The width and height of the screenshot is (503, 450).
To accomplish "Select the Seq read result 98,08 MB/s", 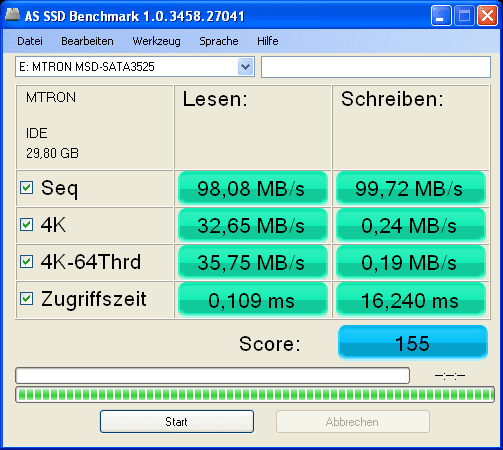I will (x=253, y=188).
